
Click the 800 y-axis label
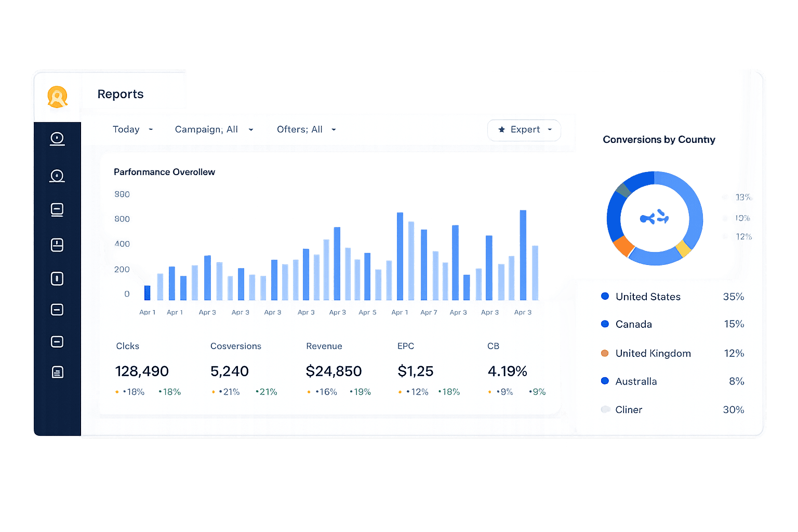point(122,219)
